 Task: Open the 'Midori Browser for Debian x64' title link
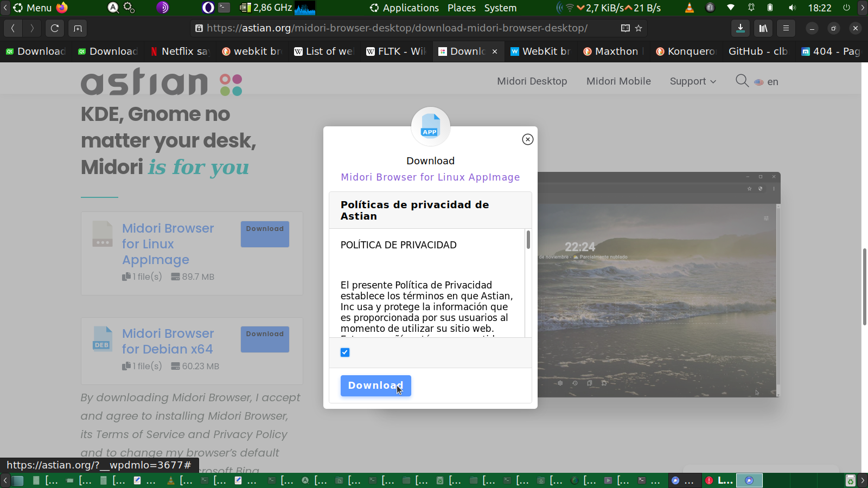[168, 341]
